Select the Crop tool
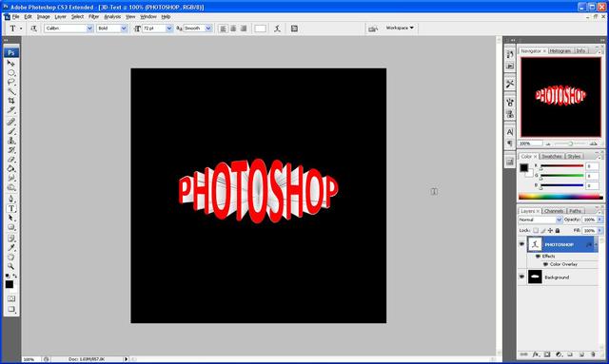Image resolution: width=609 pixels, height=364 pixels. pos(11,101)
